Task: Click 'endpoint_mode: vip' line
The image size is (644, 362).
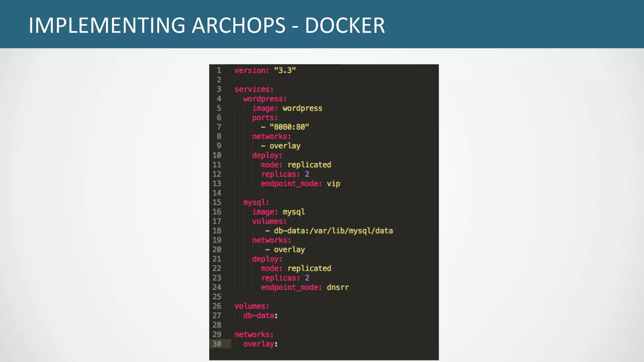Action: tap(300, 184)
